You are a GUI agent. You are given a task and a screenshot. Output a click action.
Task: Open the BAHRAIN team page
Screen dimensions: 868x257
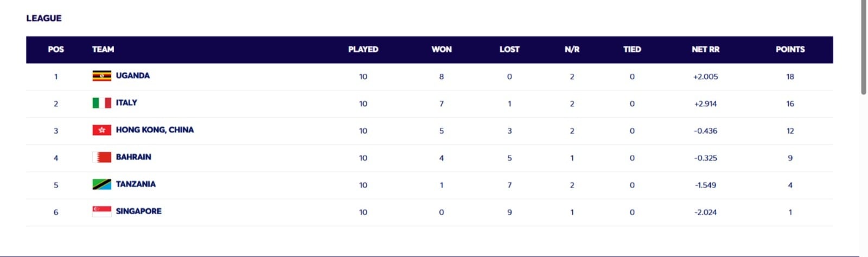point(133,157)
